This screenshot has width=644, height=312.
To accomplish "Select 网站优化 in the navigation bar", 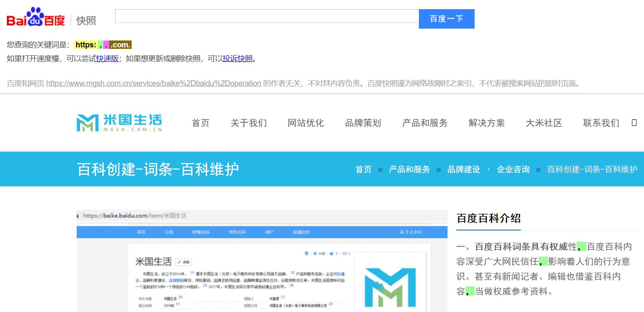I will 306,123.
